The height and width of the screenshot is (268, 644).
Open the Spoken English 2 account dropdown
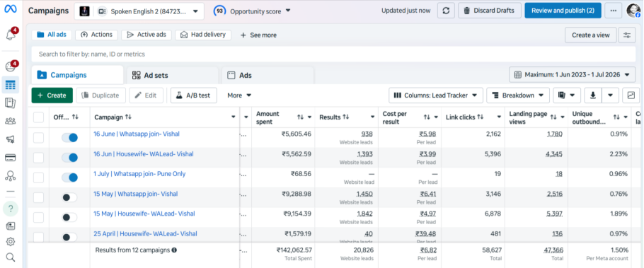[139, 11]
